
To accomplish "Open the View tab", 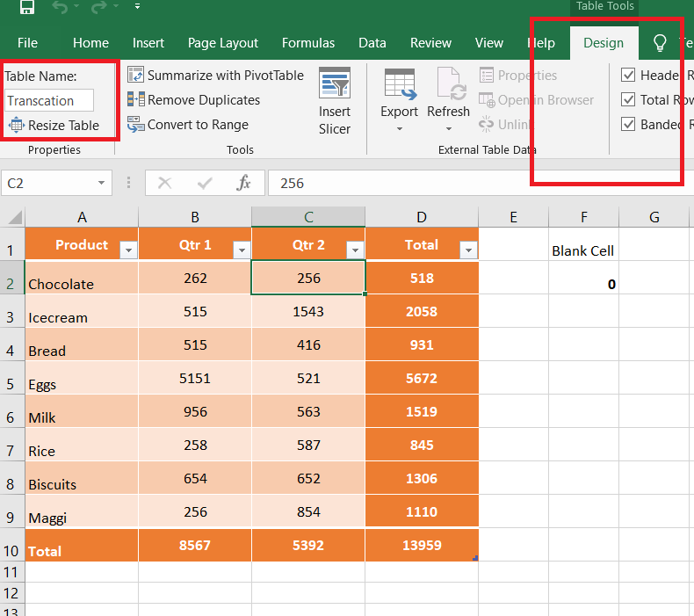I will (489, 43).
